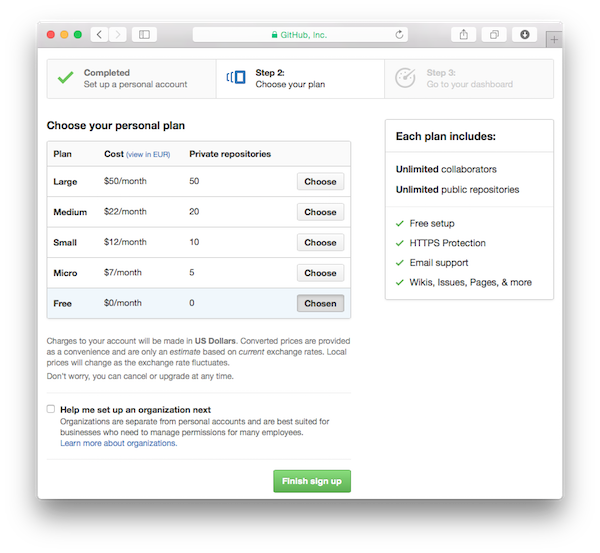This screenshot has height=553, width=600.
Task: Choose the Small plan
Action: [x=320, y=243]
